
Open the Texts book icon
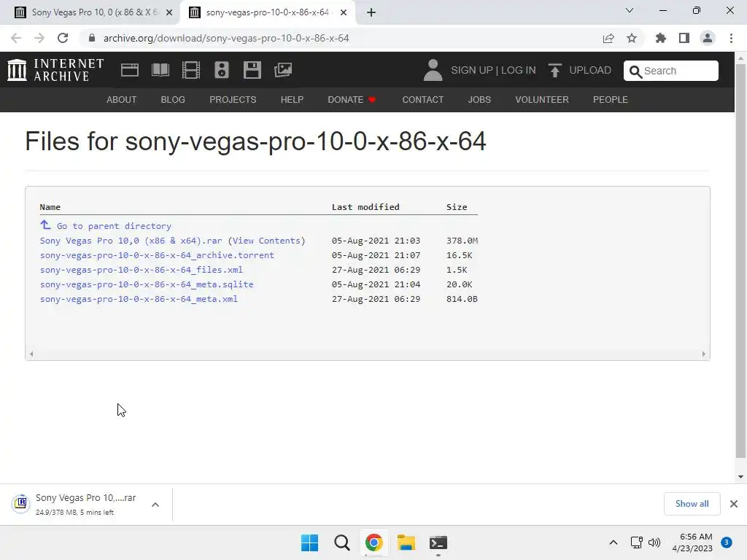(160, 70)
